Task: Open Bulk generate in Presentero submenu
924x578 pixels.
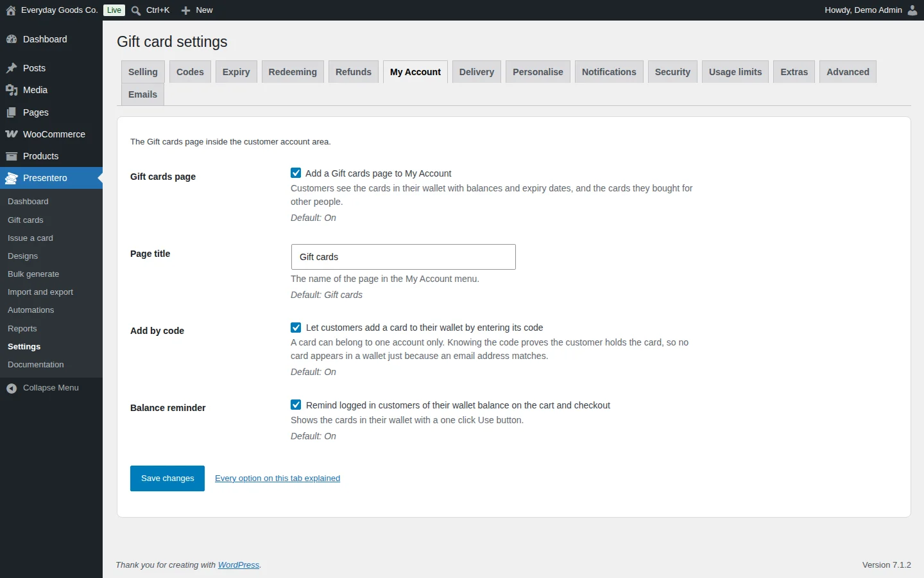Action: (x=33, y=274)
